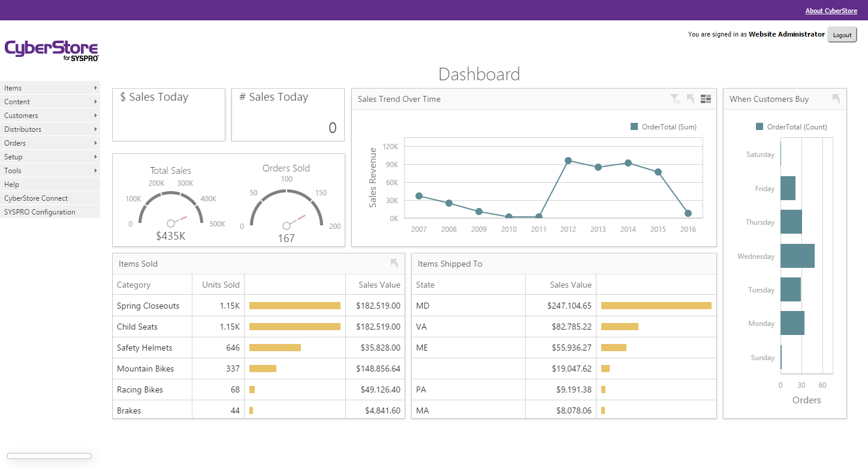Expand the Customers submenu arrow

coord(95,116)
